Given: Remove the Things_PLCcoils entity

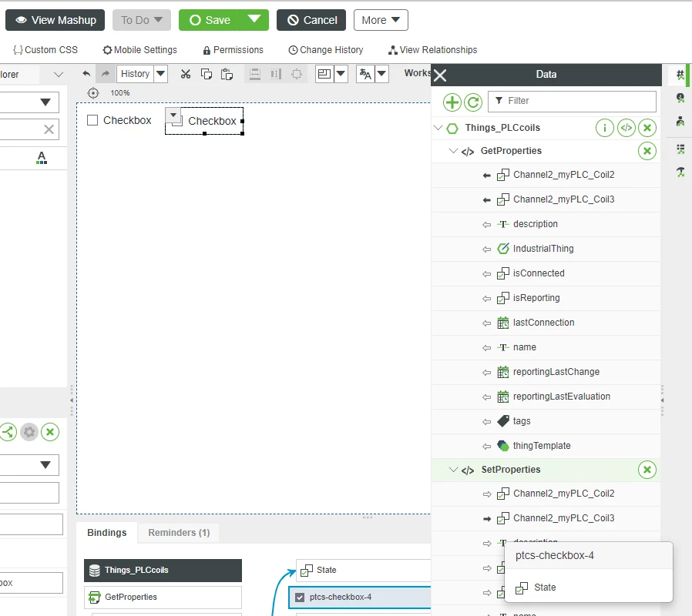Looking at the screenshot, I should tap(647, 128).
